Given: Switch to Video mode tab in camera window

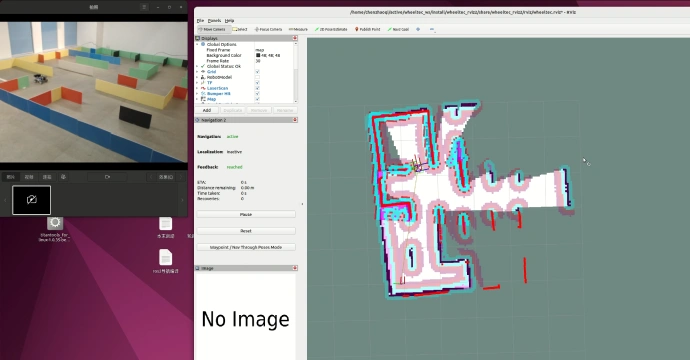Looking at the screenshot, I should pos(29,177).
